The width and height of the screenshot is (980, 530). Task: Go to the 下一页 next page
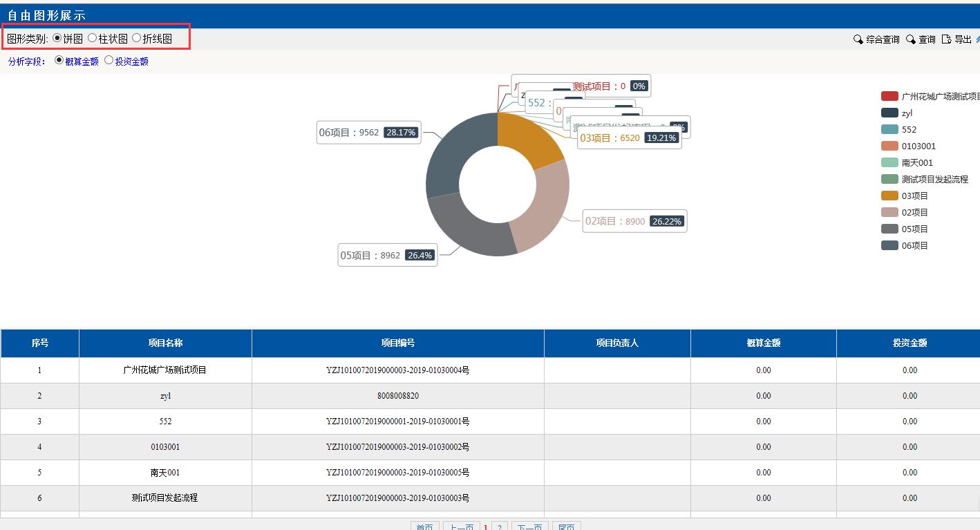click(529, 527)
